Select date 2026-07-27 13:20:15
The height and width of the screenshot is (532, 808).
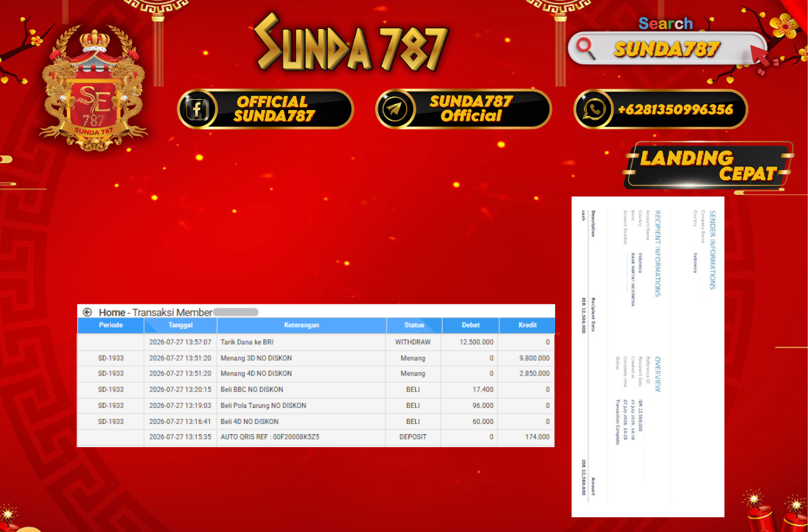[x=180, y=389]
